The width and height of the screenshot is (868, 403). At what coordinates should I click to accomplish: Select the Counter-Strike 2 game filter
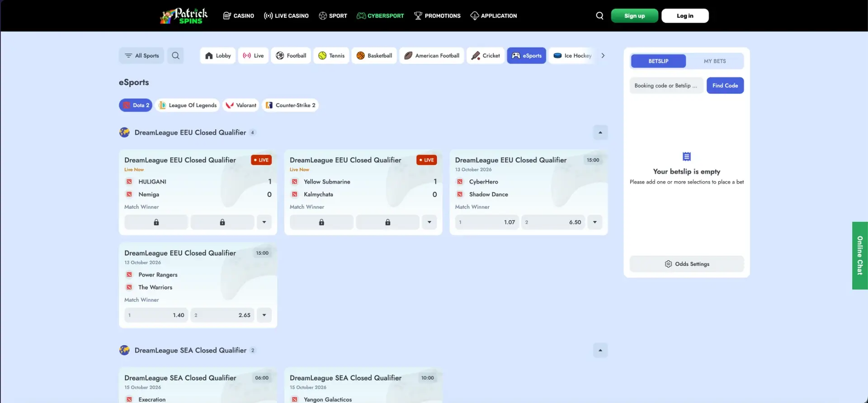click(290, 105)
